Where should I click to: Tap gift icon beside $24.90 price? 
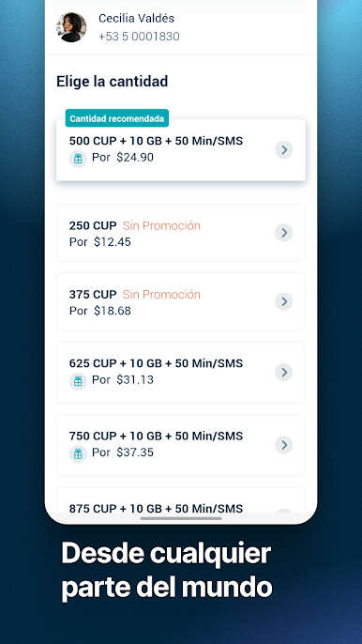[x=78, y=159]
